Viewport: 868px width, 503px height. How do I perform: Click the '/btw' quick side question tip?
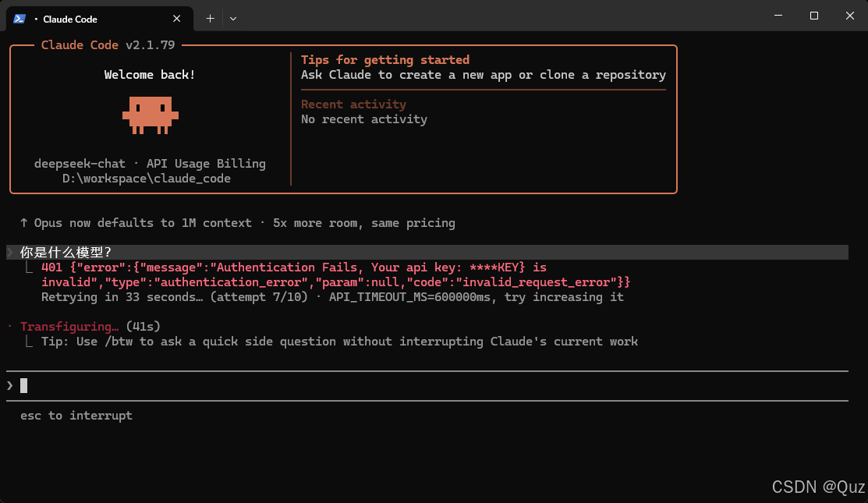click(x=339, y=342)
